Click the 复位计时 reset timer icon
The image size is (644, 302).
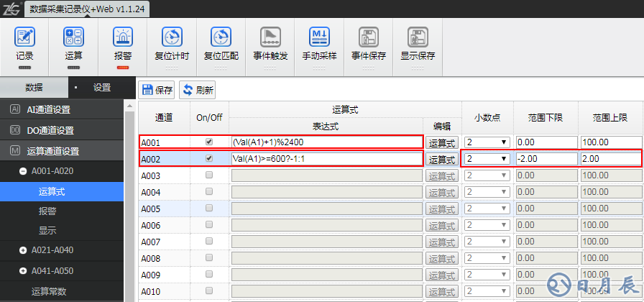click(x=172, y=37)
